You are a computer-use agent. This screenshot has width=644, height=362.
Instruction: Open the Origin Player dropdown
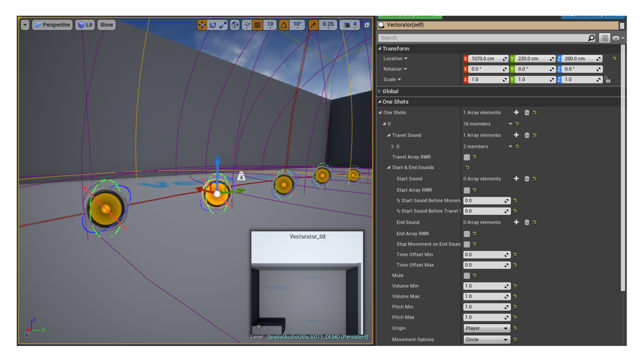pyautogui.click(x=487, y=328)
